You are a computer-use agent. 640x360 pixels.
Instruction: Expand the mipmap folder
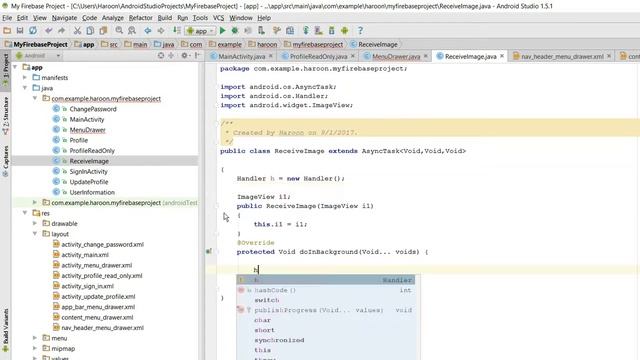[35, 349]
